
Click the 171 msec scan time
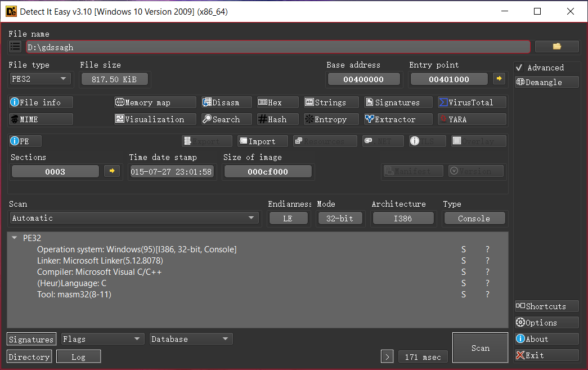pos(423,357)
